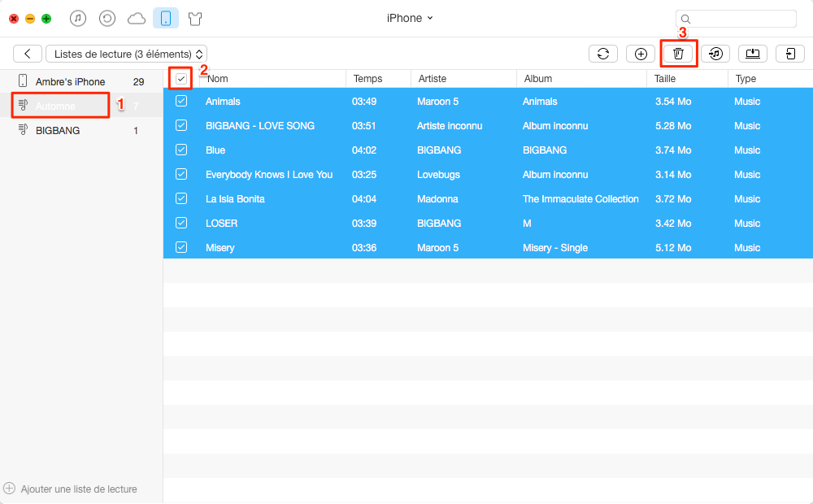Uncheck the Misery song checkbox
Image resolution: width=813 pixels, height=504 pixels.
(x=181, y=247)
